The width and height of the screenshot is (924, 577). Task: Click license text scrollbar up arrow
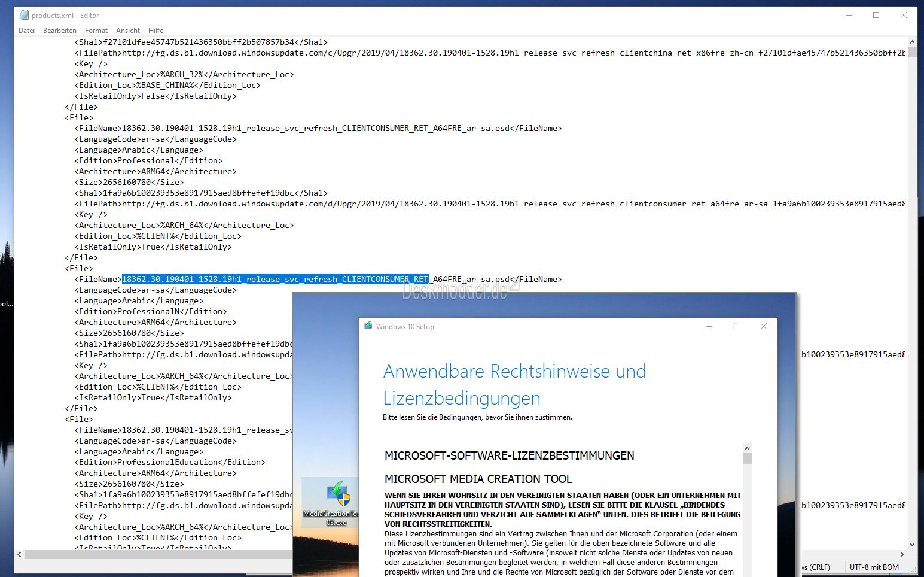click(747, 448)
